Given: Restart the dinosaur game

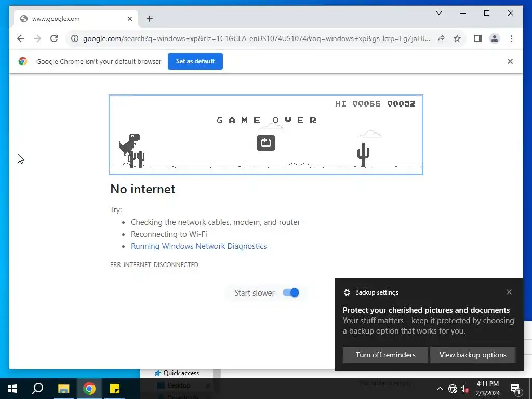Looking at the screenshot, I should (x=266, y=143).
